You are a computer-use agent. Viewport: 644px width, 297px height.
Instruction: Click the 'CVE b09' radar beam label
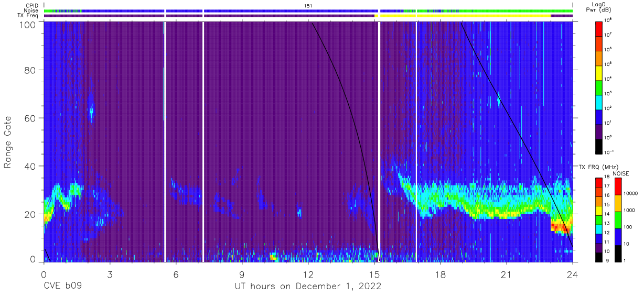click(x=62, y=287)
